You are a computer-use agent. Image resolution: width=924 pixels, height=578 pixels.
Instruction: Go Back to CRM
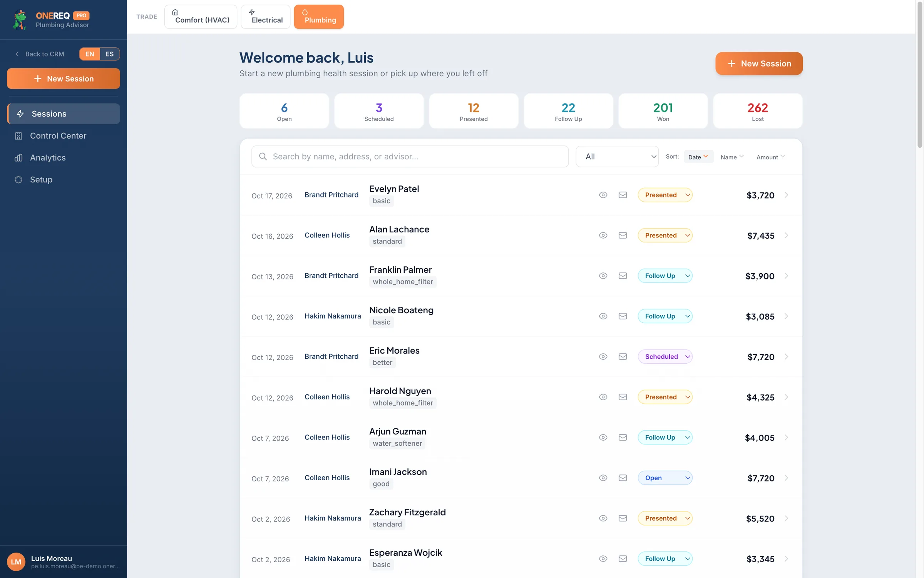coord(40,54)
